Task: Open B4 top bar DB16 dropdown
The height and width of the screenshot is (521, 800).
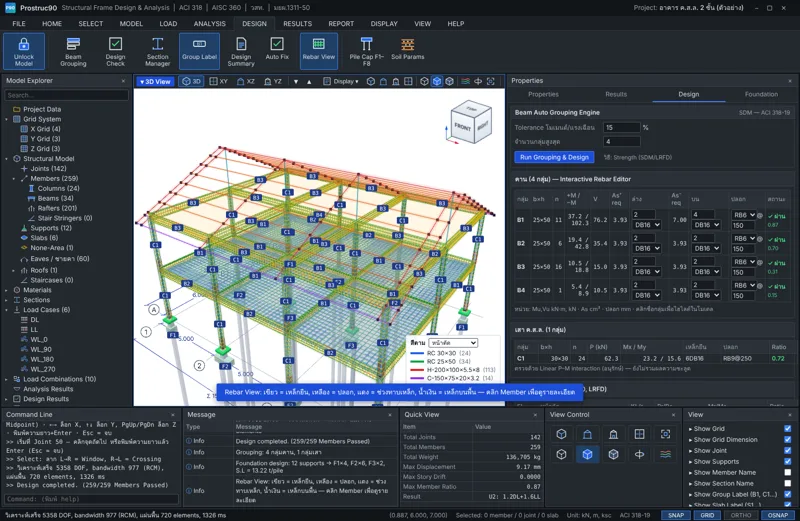Action: point(706,295)
